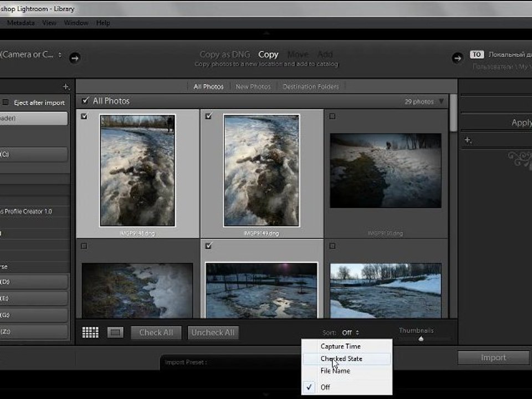Viewport: 532px width, 399px height.
Task: Click the Apply panel header on right
Action: [x=496, y=122]
